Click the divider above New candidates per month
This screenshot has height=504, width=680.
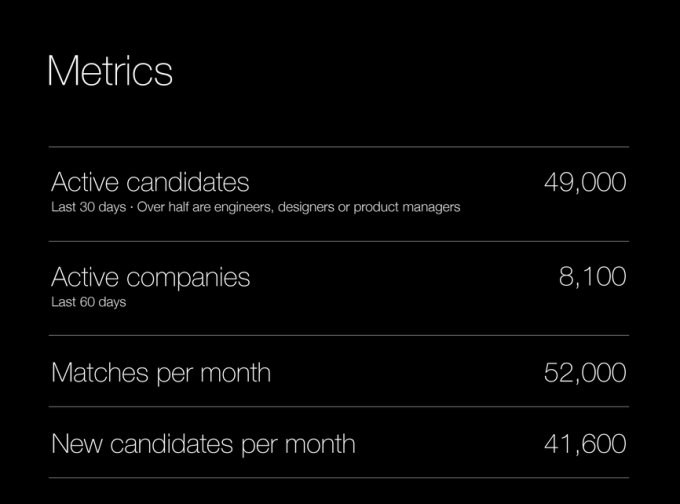click(338, 407)
